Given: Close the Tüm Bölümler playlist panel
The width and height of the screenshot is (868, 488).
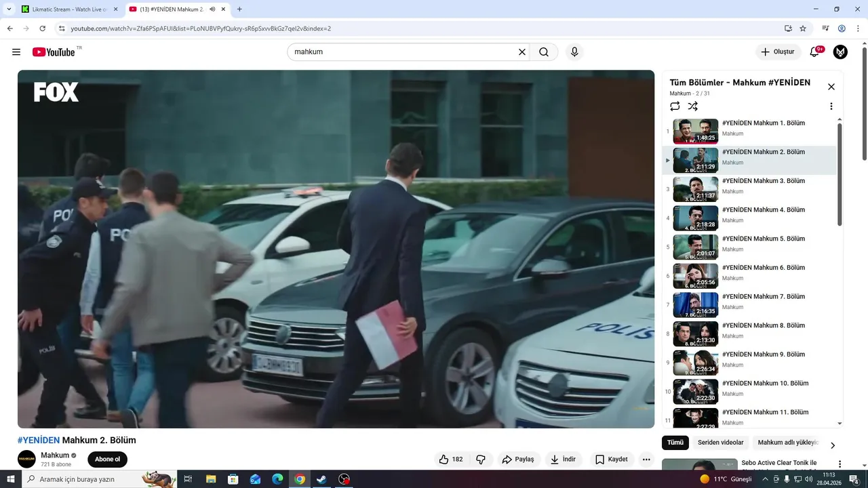Looking at the screenshot, I should [831, 87].
